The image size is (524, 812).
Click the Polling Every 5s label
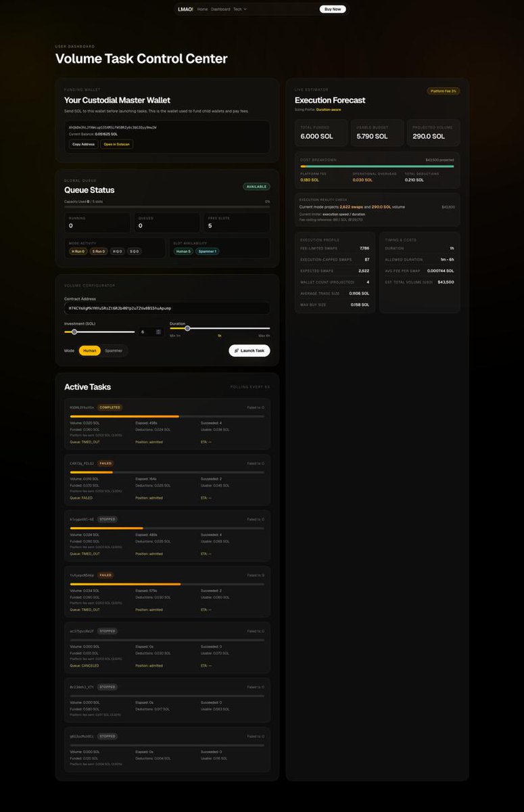point(250,387)
